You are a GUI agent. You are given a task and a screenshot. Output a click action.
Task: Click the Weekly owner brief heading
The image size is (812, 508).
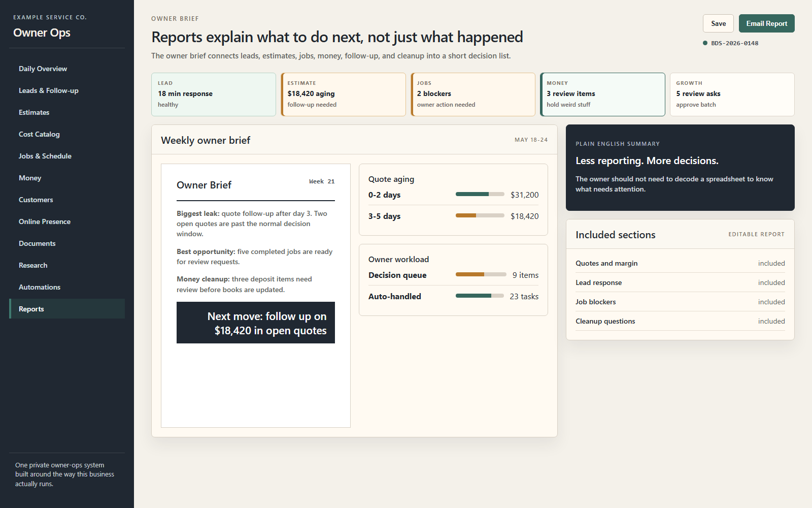pyautogui.click(x=206, y=140)
